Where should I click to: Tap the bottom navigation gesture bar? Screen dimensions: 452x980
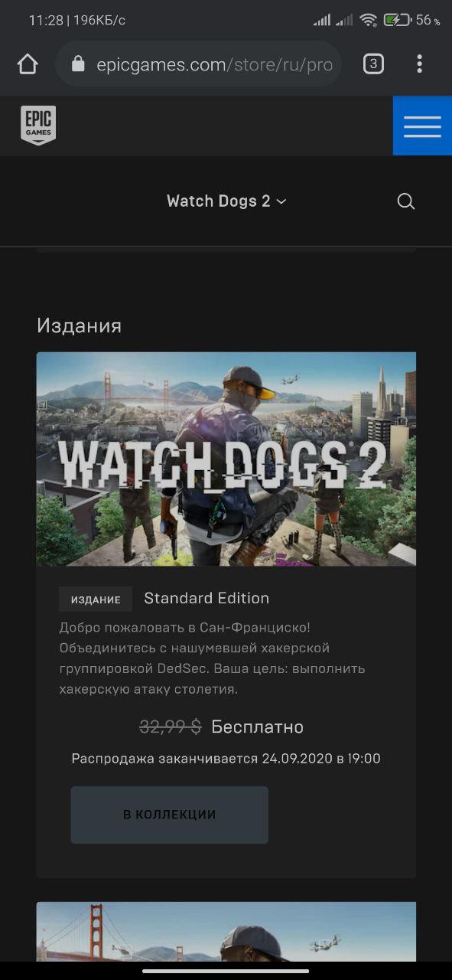[226, 972]
